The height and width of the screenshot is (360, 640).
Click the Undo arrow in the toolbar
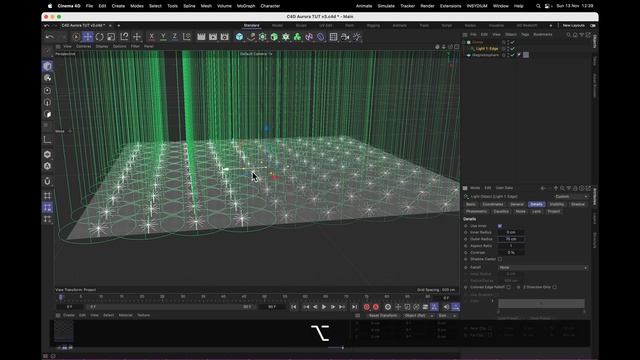(50, 37)
